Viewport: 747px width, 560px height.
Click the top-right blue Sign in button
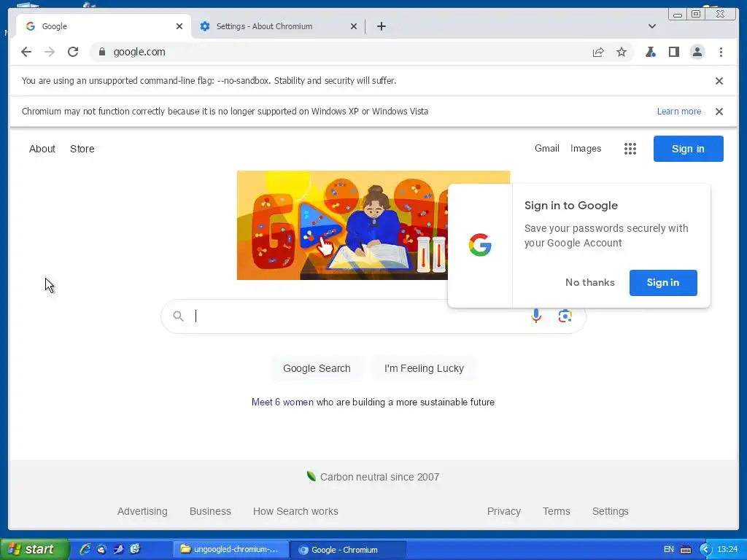click(x=688, y=149)
